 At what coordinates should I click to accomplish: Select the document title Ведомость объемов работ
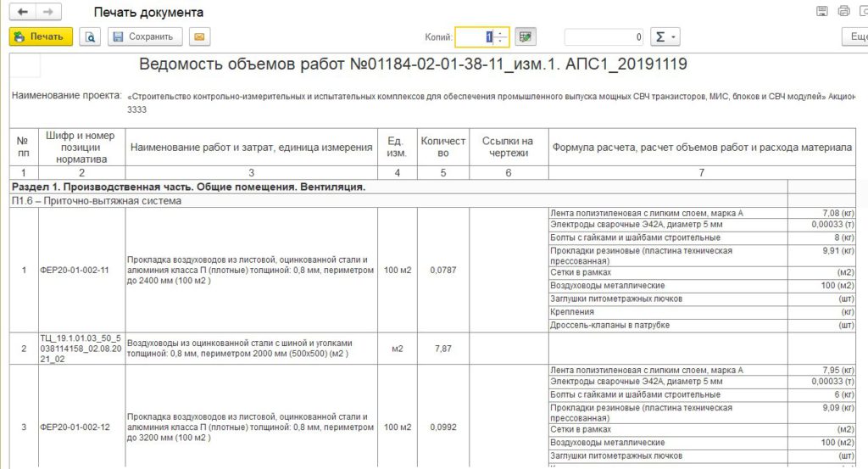click(x=413, y=64)
